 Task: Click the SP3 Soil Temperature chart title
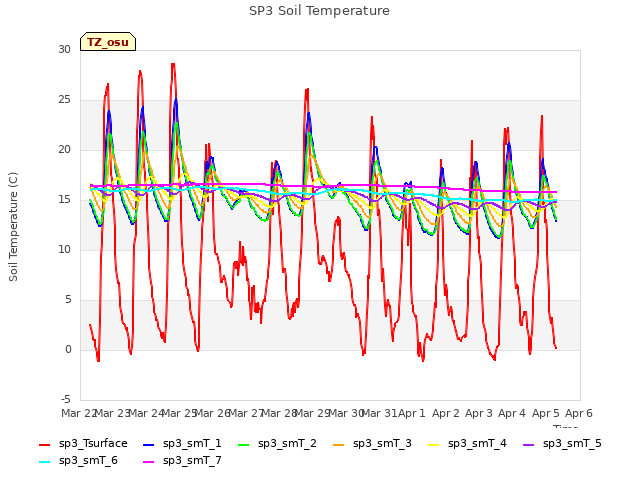(x=319, y=11)
